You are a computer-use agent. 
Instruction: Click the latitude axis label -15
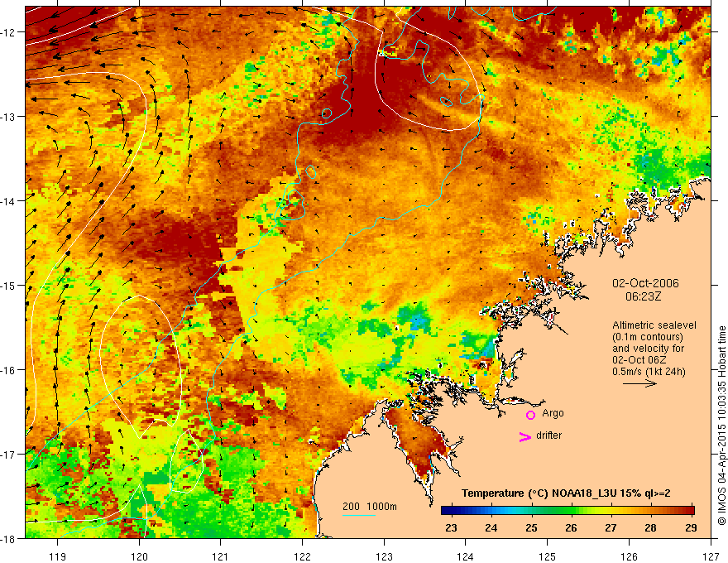[8, 285]
